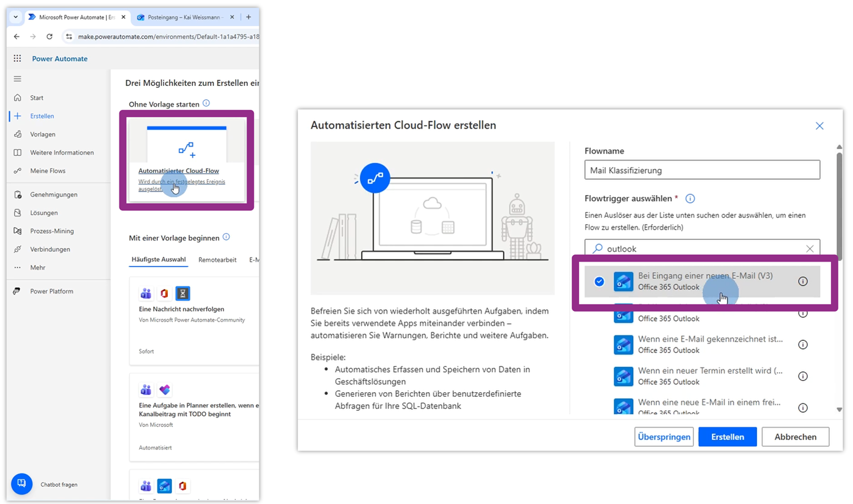853x504 pixels.
Task: Open the app launcher waffle icon
Action: click(17, 59)
